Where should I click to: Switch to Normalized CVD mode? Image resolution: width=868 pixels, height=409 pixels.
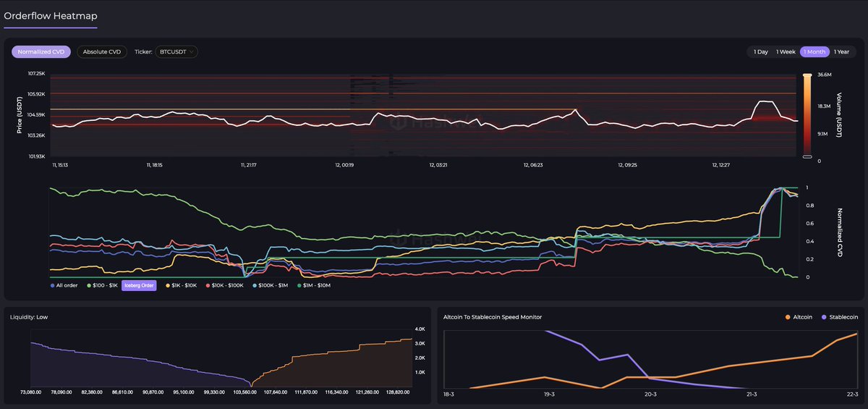tap(41, 52)
